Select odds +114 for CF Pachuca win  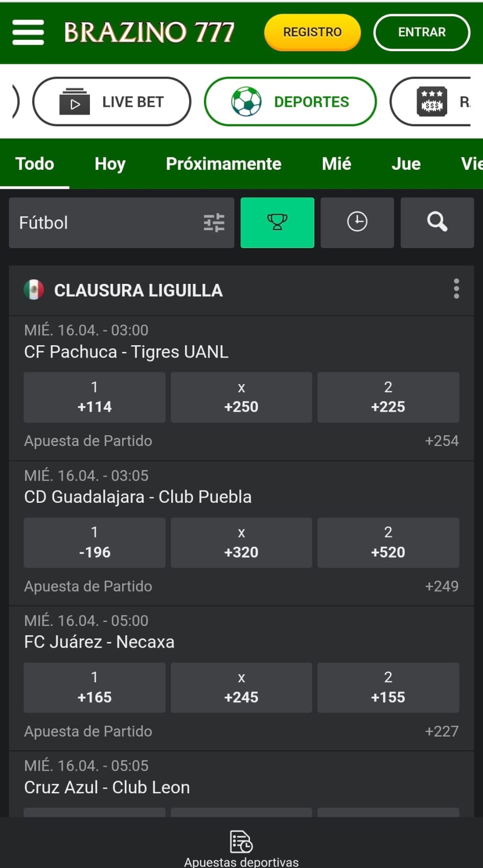click(x=95, y=397)
